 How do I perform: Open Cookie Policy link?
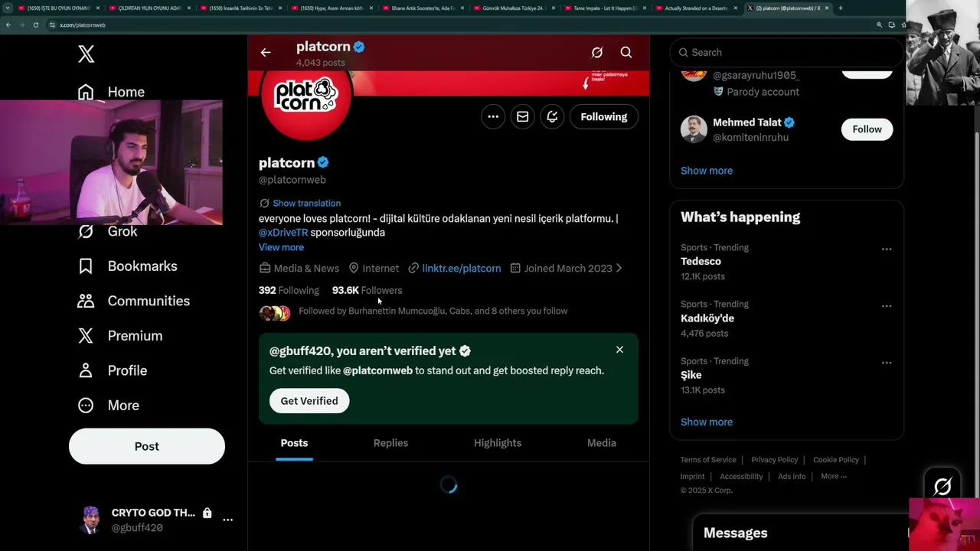[x=835, y=460]
